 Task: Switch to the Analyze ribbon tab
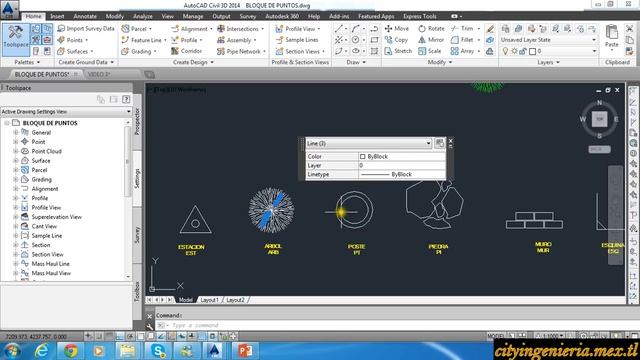pyautogui.click(x=142, y=16)
